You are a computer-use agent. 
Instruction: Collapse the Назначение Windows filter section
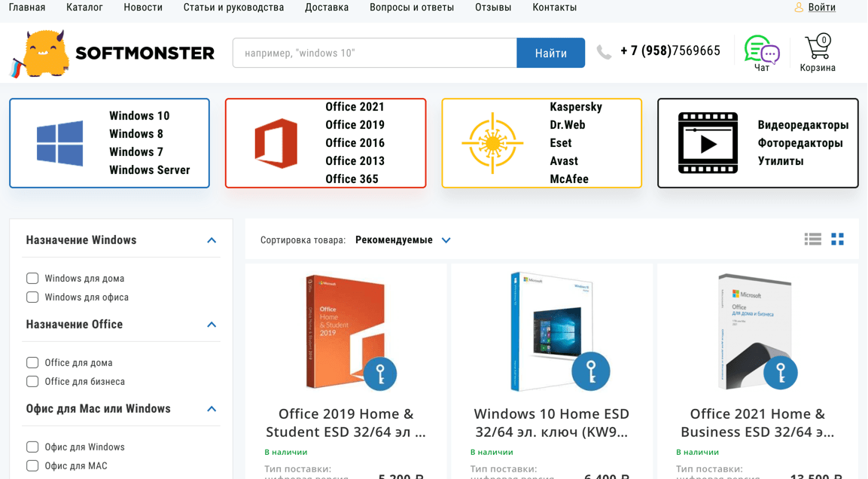point(212,240)
